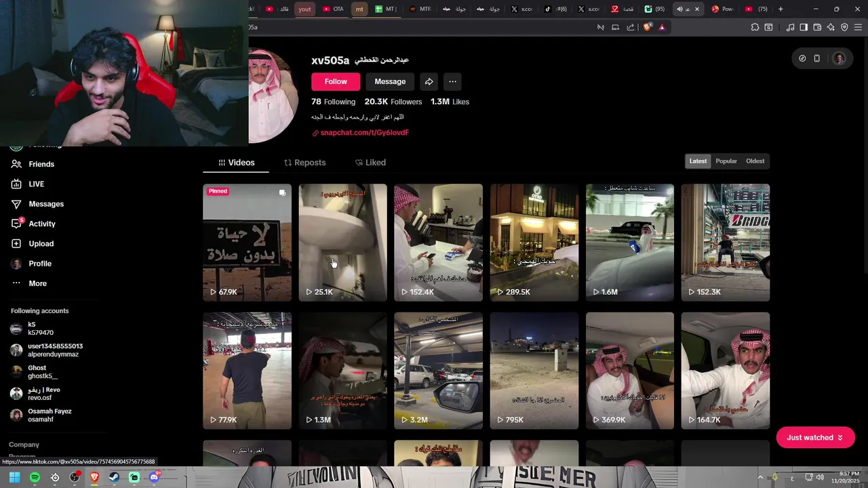Switch to the Liked tab
This screenshot has width=868, height=488.
[370, 163]
